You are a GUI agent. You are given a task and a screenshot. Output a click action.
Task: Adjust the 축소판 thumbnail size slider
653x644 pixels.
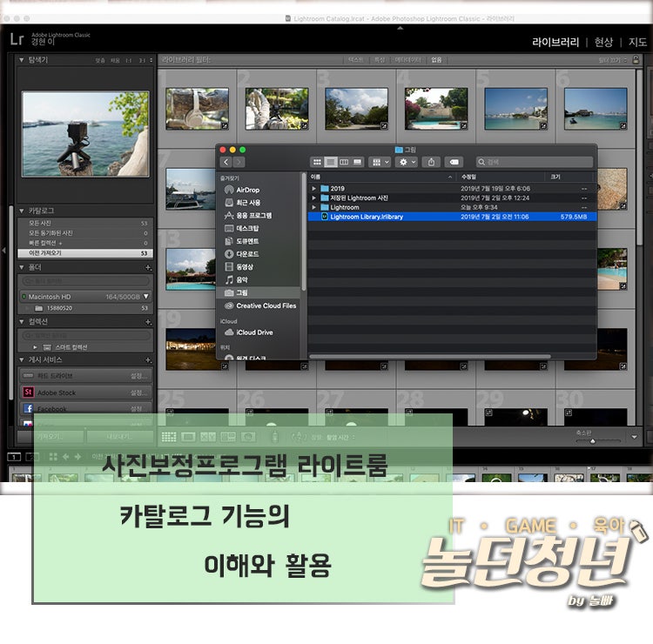point(593,441)
